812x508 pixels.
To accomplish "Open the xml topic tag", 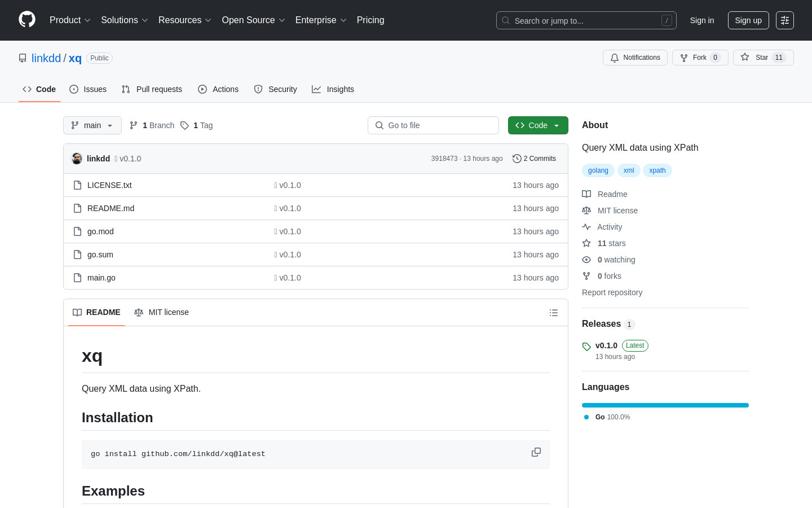I will 629,170.
